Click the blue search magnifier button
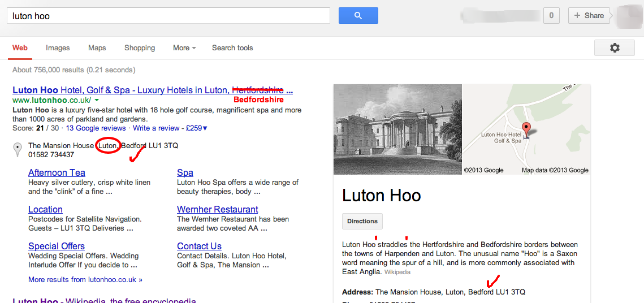Image resolution: width=644 pixels, height=303 pixels. [x=358, y=16]
